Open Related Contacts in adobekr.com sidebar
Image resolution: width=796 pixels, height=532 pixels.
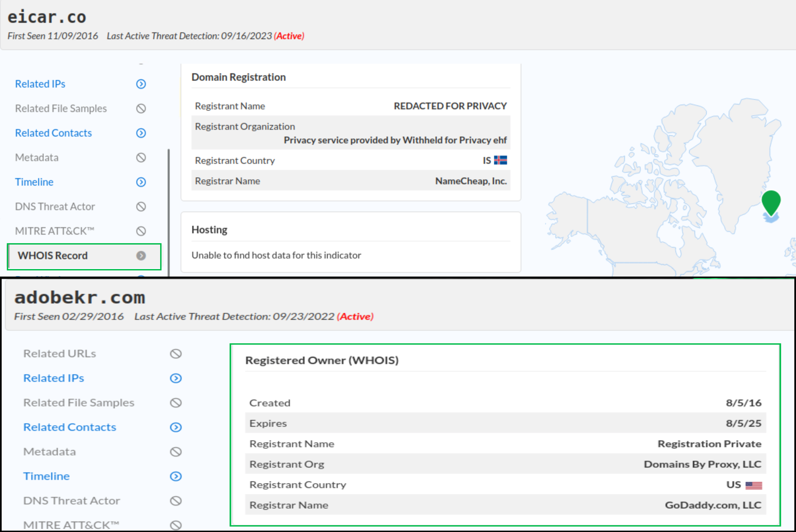70,427
